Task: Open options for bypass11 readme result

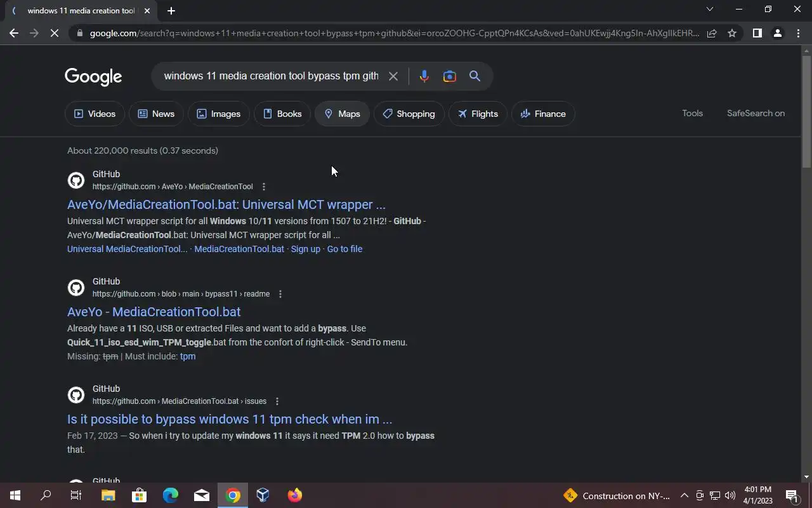Action: click(280, 294)
